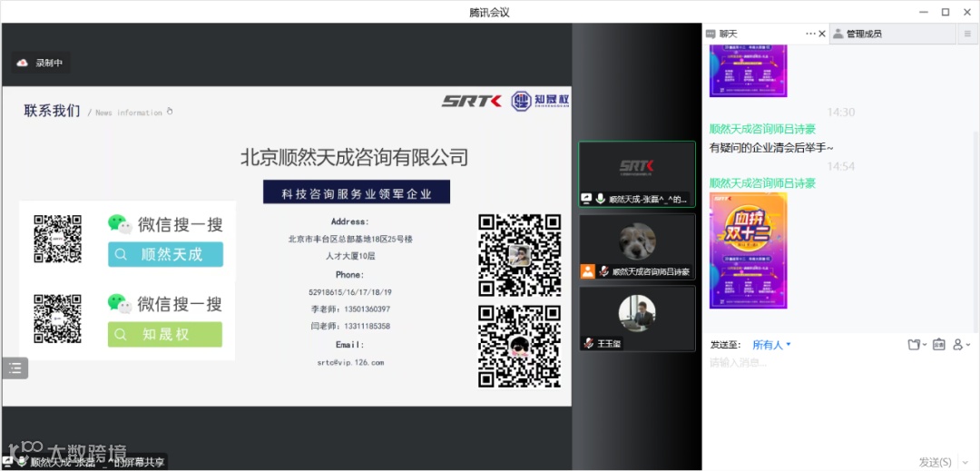
Task: Click sender name 顺然天成咨询师吕诗豪 above text message
Action: 762,129
